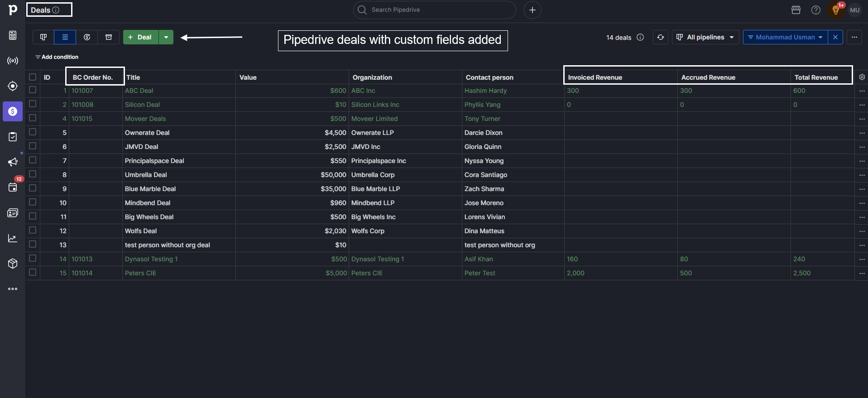Open the toolbar more options dots
Image resolution: width=868 pixels, height=398 pixels.
click(x=854, y=37)
